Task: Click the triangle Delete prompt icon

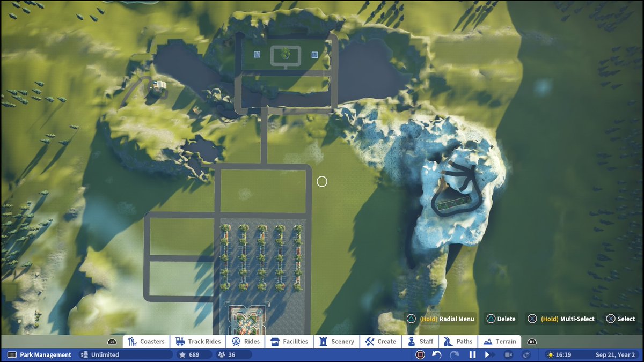Action: point(491,319)
